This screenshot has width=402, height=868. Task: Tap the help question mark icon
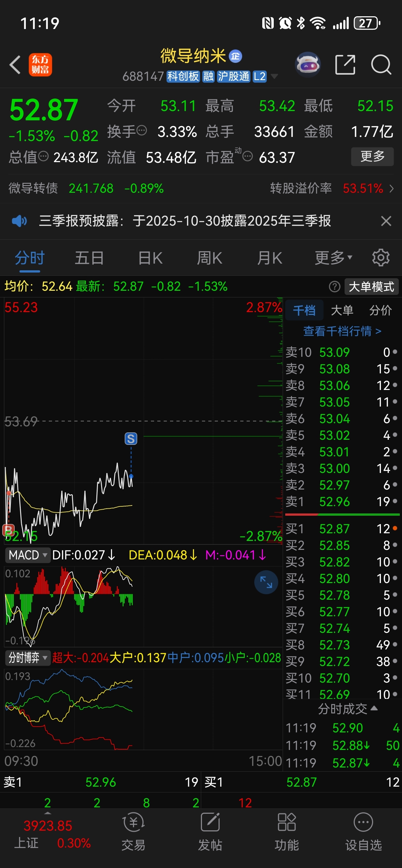point(334,287)
